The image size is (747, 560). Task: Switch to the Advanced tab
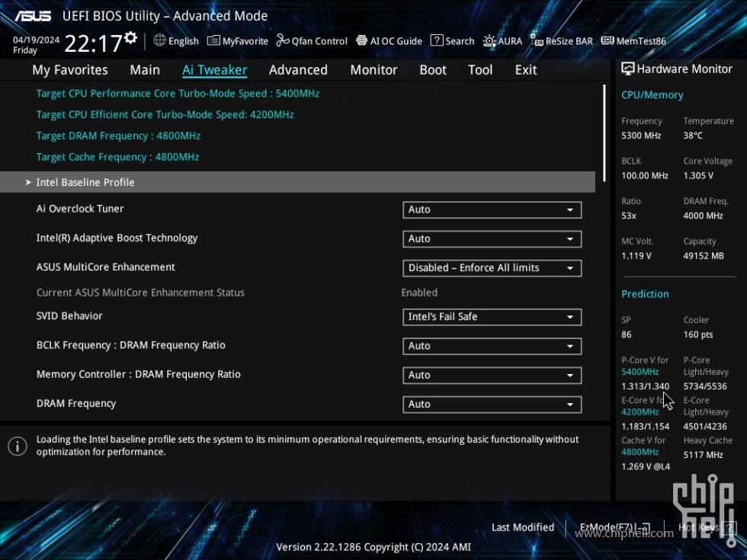click(297, 69)
